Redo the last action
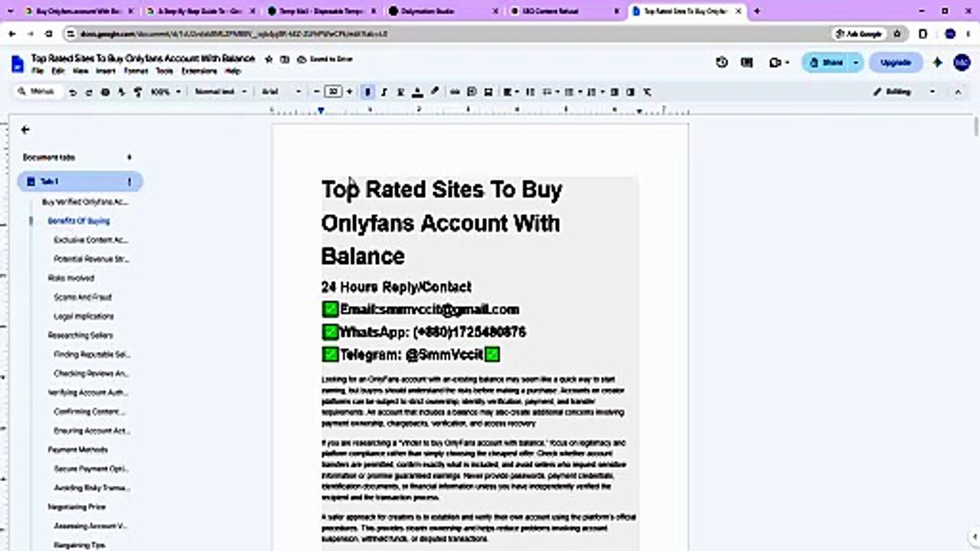 (x=89, y=92)
